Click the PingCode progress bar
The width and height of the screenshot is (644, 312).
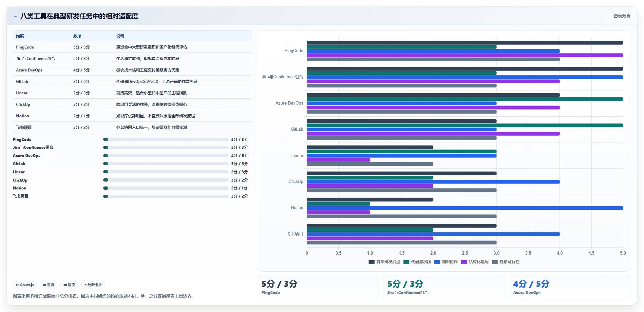click(166, 139)
